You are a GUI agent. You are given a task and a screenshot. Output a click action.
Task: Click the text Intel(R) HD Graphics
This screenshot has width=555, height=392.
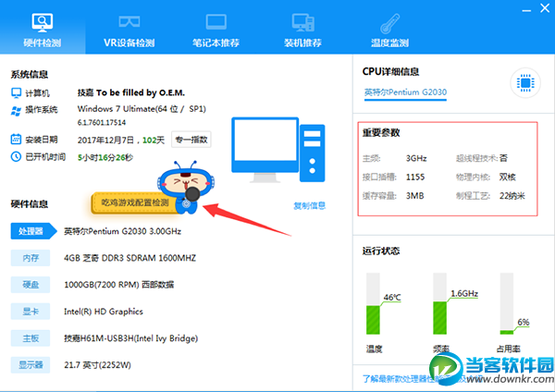104,312
